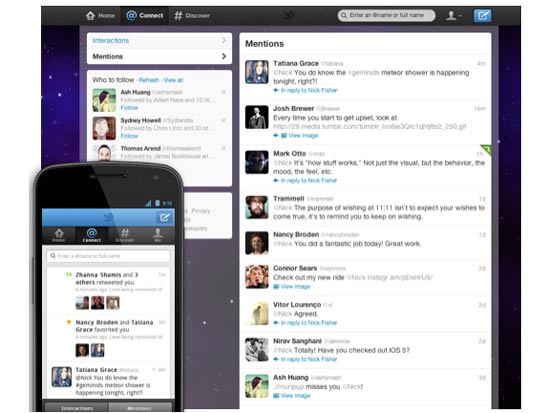550x413 pixels.
Task: Switch to the Connect tab
Action: pyautogui.click(x=145, y=15)
